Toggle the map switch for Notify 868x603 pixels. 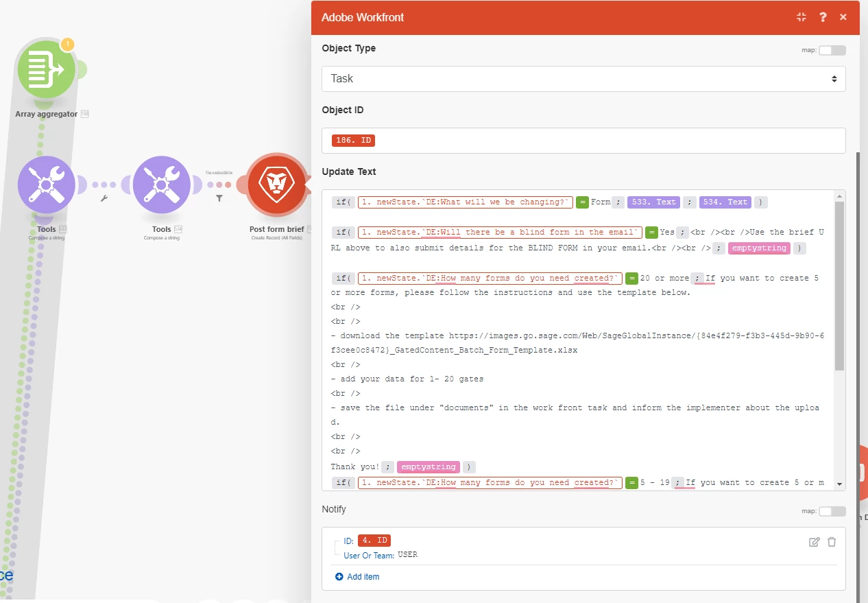tap(832, 511)
